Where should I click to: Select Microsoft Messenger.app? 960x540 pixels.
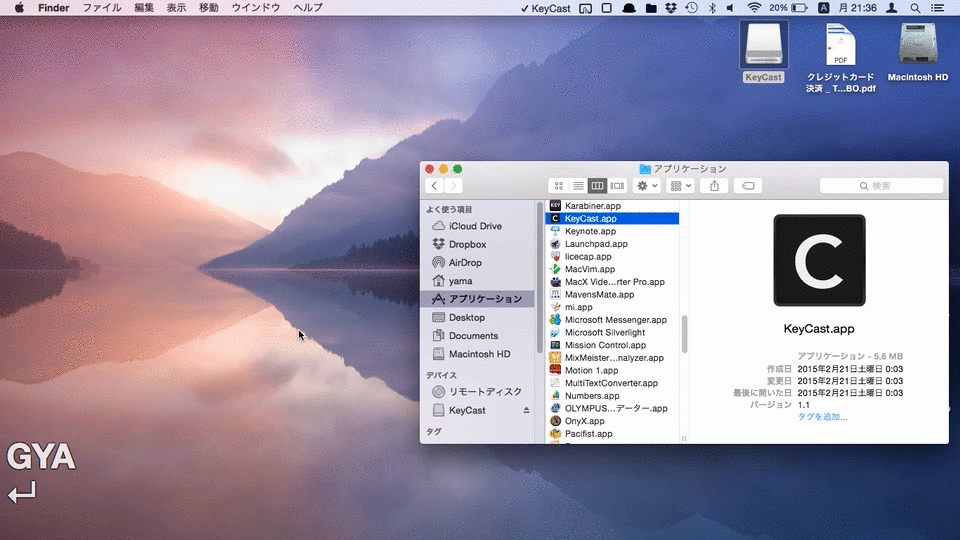click(x=612, y=320)
